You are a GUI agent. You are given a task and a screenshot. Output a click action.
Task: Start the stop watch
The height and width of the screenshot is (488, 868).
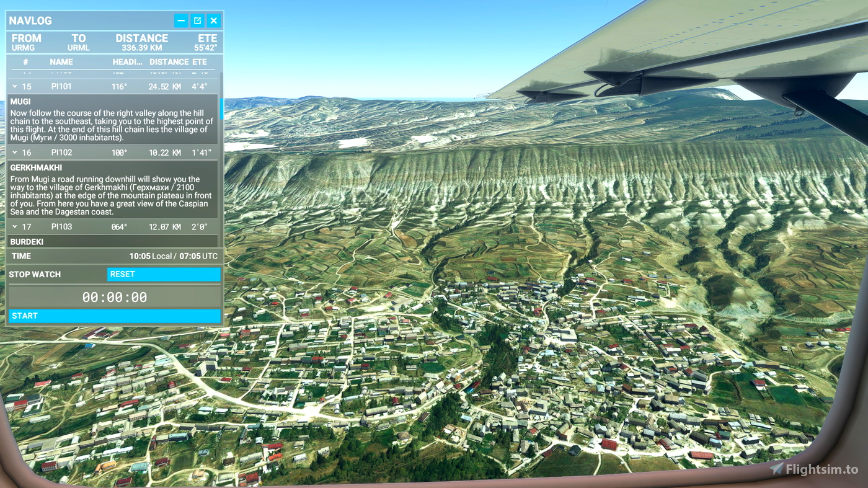pos(115,316)
